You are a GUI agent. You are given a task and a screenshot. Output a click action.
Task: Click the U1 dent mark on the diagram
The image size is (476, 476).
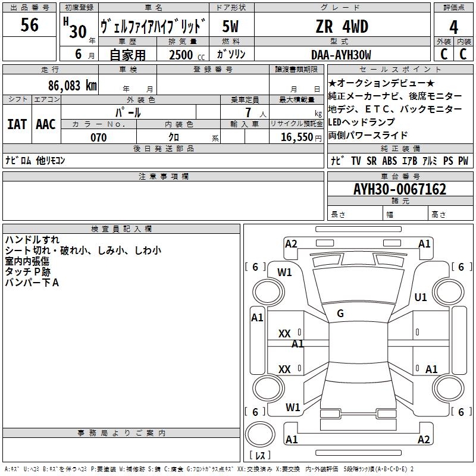[x=421, y=297]
